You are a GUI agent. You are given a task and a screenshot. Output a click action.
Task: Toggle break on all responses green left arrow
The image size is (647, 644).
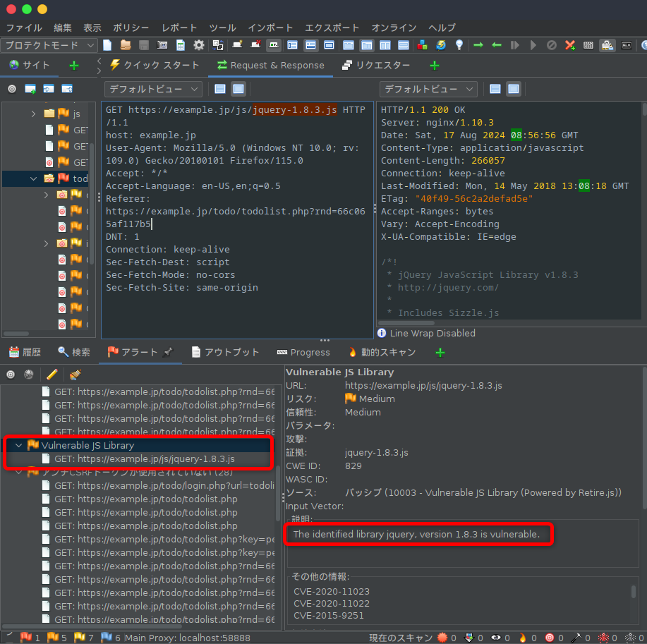click(497, 45)
